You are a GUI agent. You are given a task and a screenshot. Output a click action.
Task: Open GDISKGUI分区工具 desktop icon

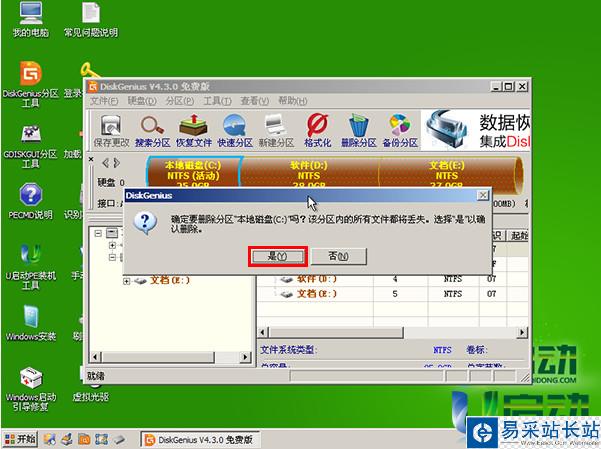point(31,146)
